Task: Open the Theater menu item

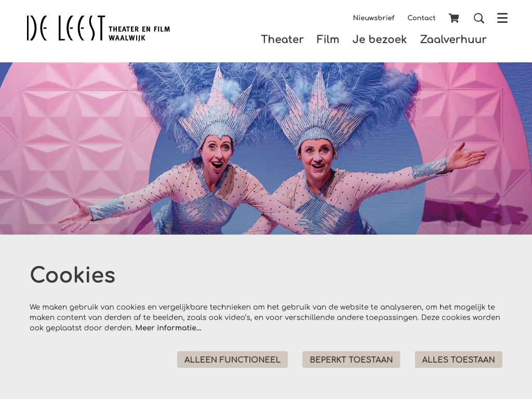Action: click(282, 39)
